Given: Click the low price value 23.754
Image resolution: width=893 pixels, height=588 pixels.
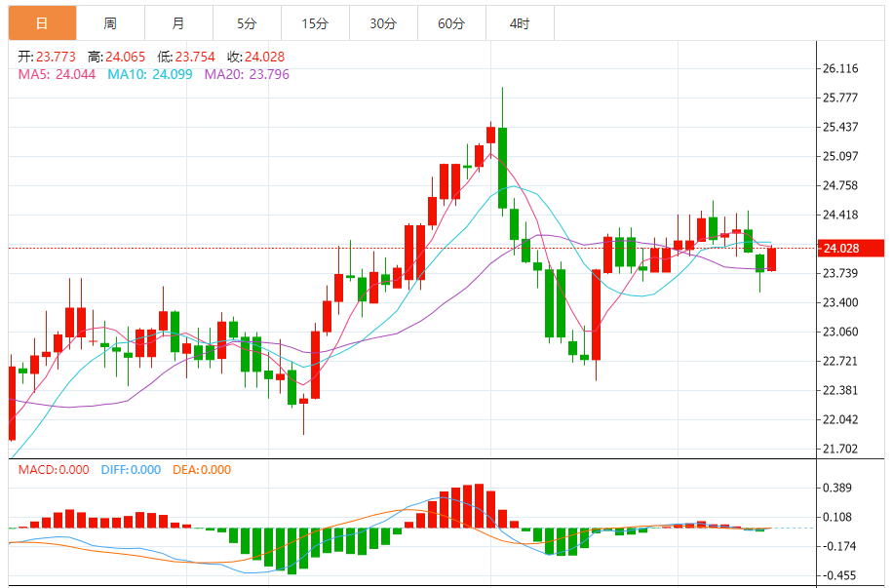Looking at the screenshot, I should [x=195, y=57].
